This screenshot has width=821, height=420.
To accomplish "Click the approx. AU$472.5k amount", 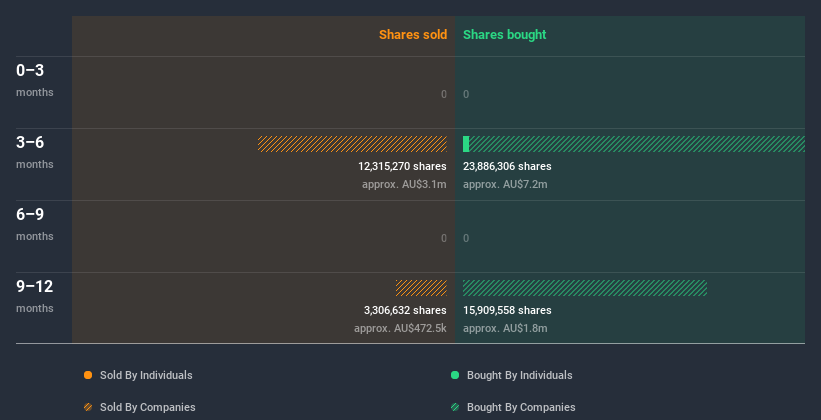I will 400,328.
